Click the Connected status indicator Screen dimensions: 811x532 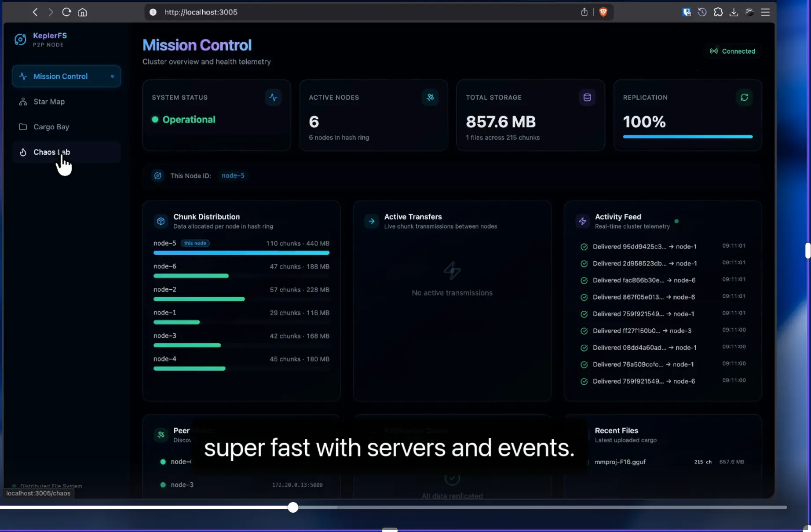(732, 51)
